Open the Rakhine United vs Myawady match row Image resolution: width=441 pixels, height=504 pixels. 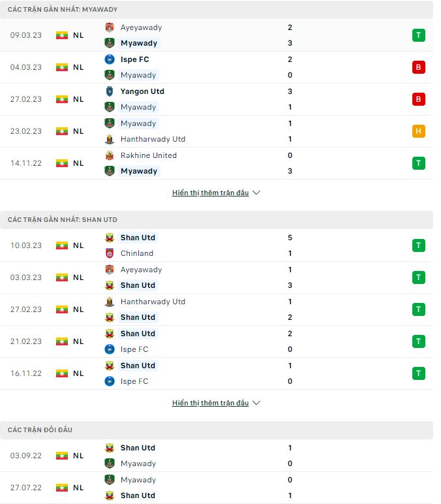(x=217, y=163)
